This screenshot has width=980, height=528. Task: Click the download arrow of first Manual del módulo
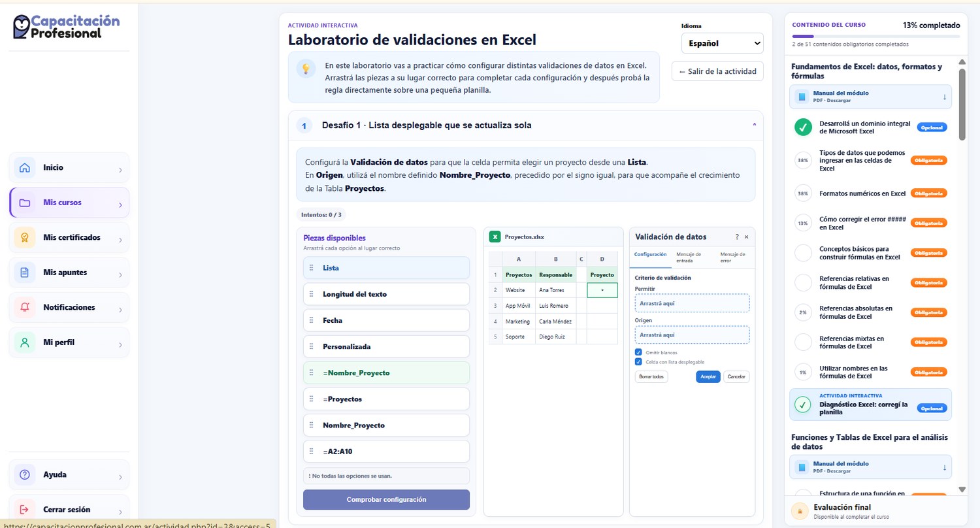click(x=944, y=97)
